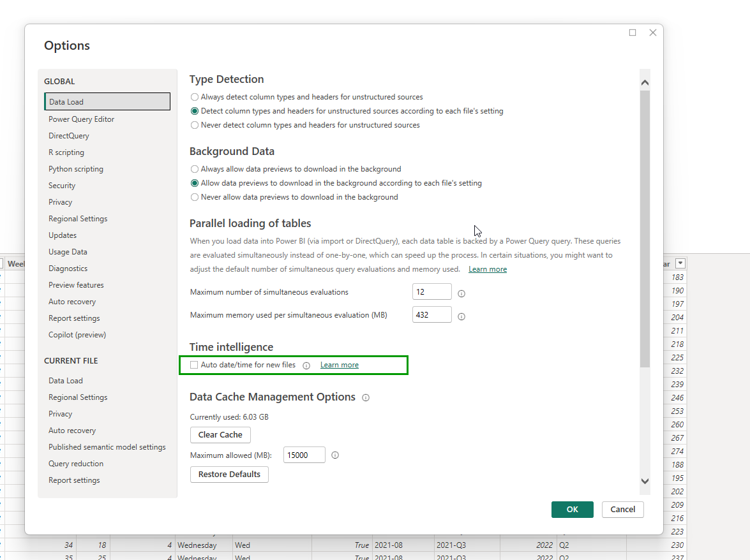The image size is (750, 560).
Task: Open Copilot (preview) settings
Action: tap(77, 335)
